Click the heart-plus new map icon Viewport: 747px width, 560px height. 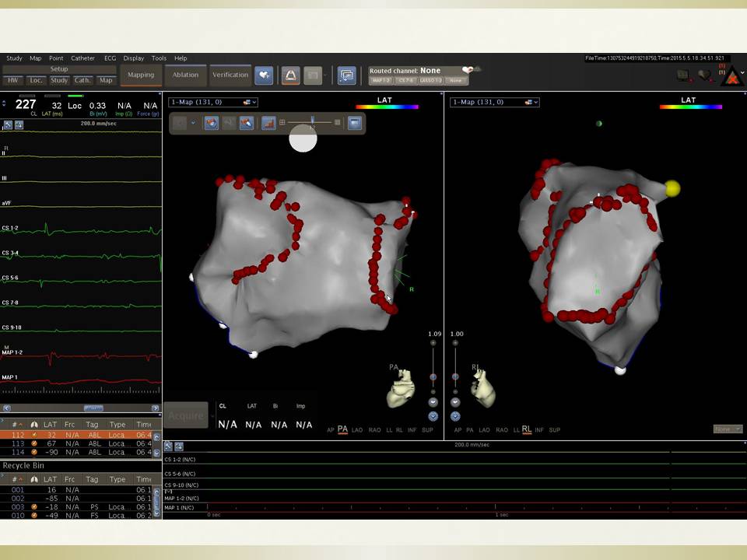coord(264,75)
